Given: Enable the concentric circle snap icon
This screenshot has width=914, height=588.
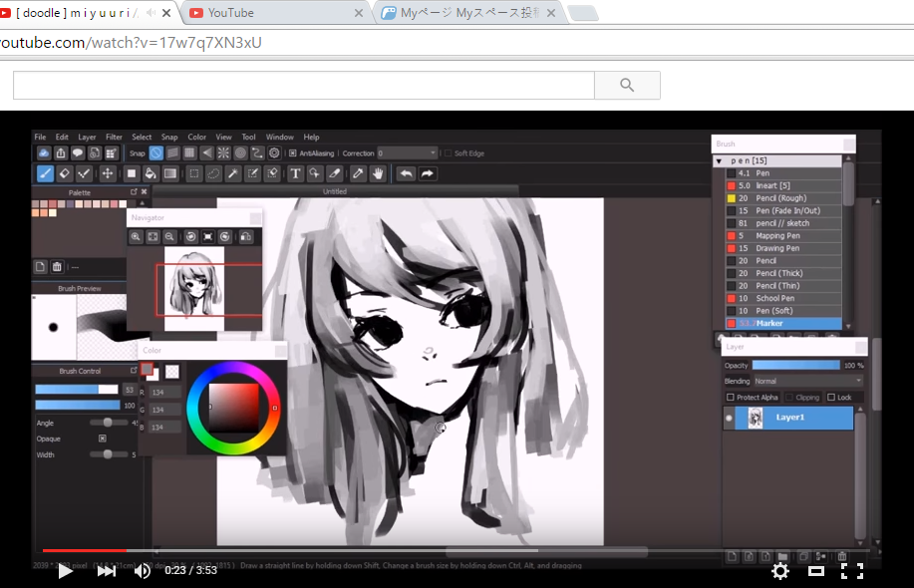Looking at the screenshot, I should tap(240, 153).
